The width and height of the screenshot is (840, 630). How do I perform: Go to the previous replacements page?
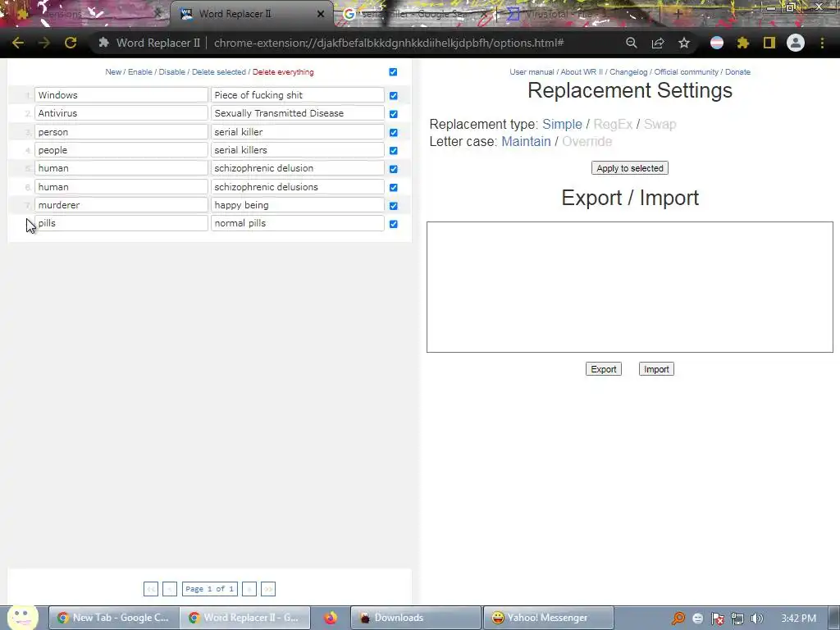pos(169,589)
